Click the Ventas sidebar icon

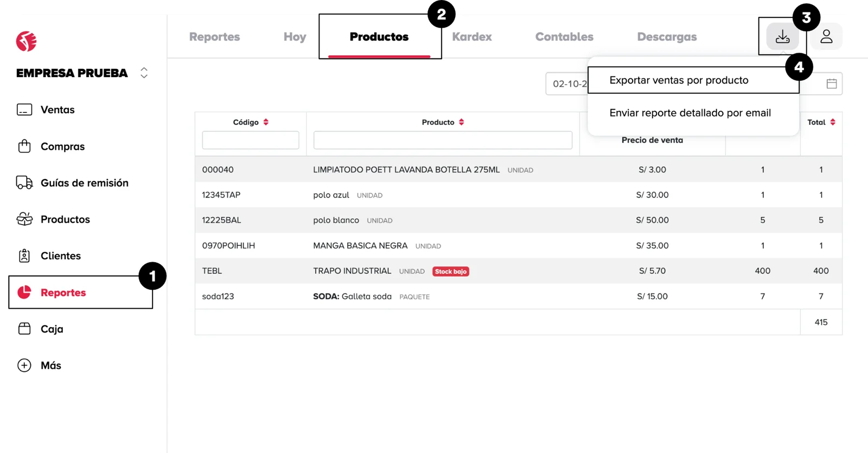click(x=24, y=110)
